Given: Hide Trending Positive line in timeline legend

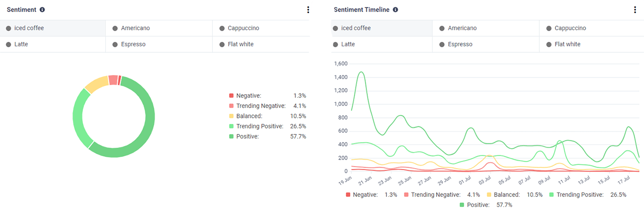Looking at the screenshot, I should [x=578, y=194].
